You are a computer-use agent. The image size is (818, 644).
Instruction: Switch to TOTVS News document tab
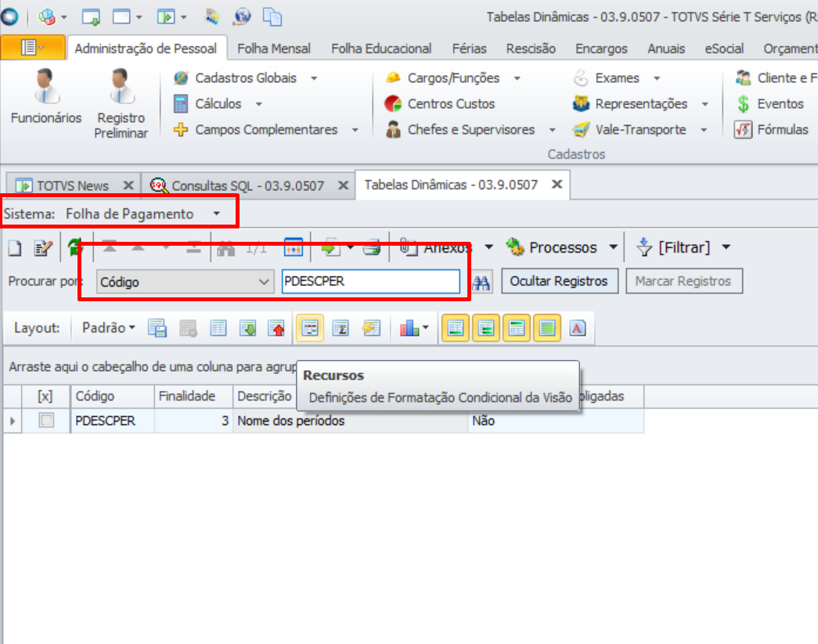coord(73,185)
